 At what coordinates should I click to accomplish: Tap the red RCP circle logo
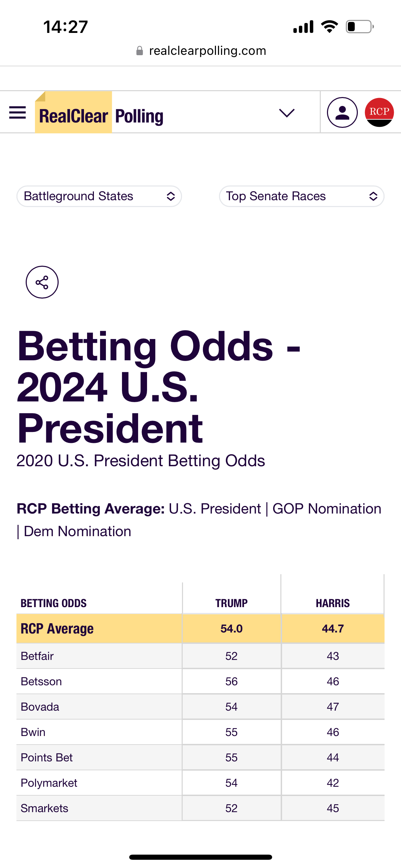pos(379,112)
